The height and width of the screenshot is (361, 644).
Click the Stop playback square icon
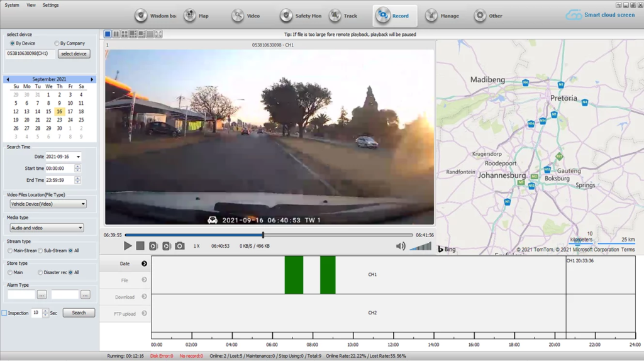coord(140,246)
